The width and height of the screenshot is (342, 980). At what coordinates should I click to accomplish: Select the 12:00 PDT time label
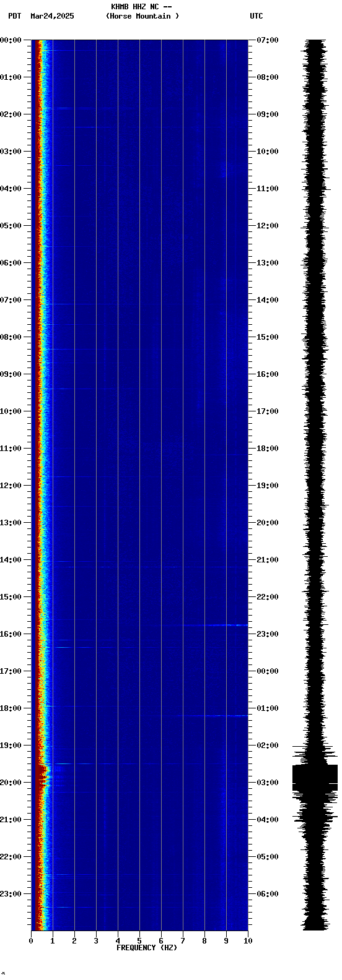point(11,486)
